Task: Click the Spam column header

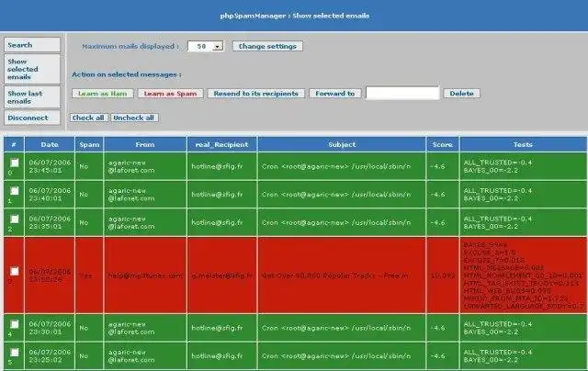Action: click(x=89, y=144)
